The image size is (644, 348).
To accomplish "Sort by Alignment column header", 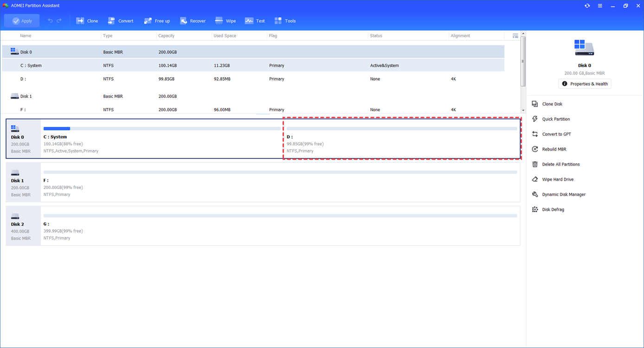I will pyautogui.click(x=460, y=36).
